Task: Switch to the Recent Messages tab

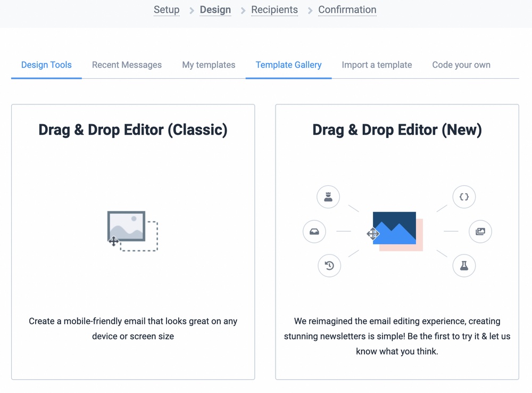Action: (127, 65)
